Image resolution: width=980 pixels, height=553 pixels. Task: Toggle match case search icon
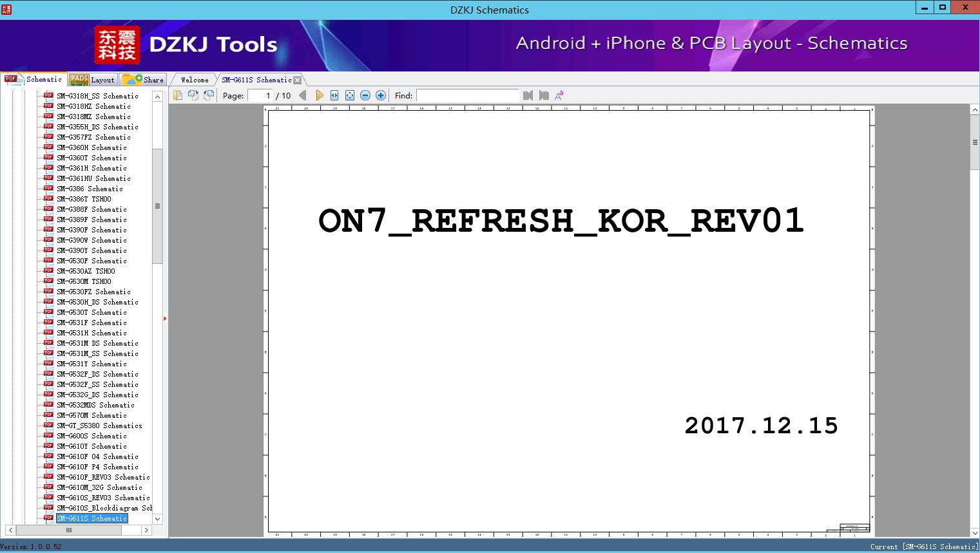tap(559, 95)
